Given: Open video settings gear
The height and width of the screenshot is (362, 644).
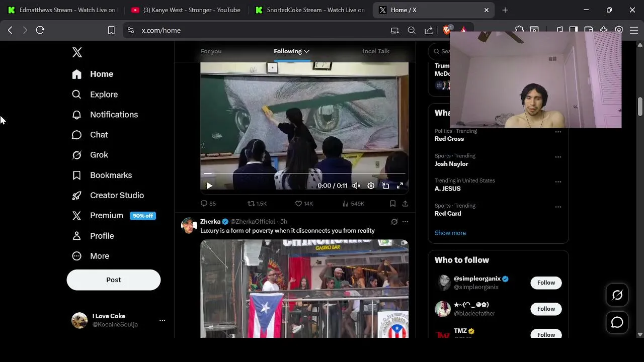Looking at the screenshot, I should (371, 186).
